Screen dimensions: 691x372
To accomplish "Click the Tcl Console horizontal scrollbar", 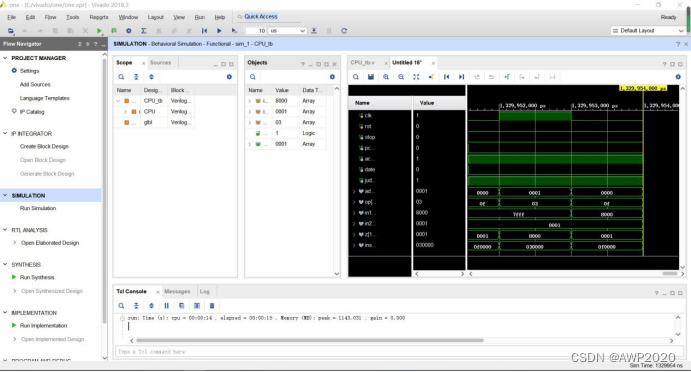I will click(x=310, y=340).
